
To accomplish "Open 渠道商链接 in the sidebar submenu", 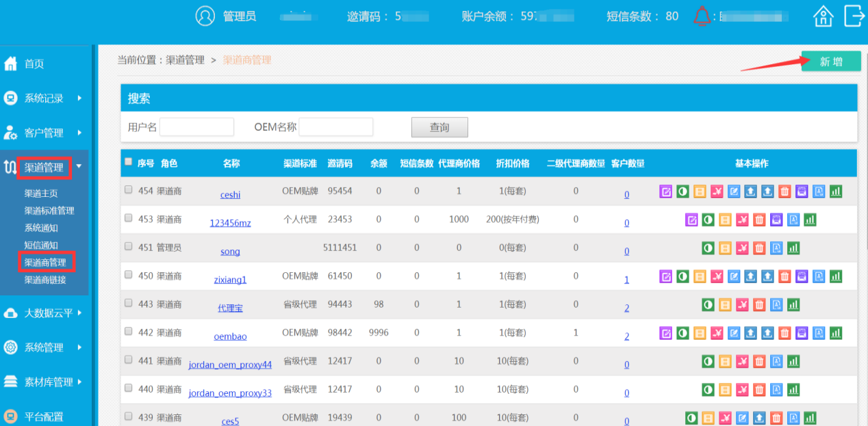I will click(45, 279).
